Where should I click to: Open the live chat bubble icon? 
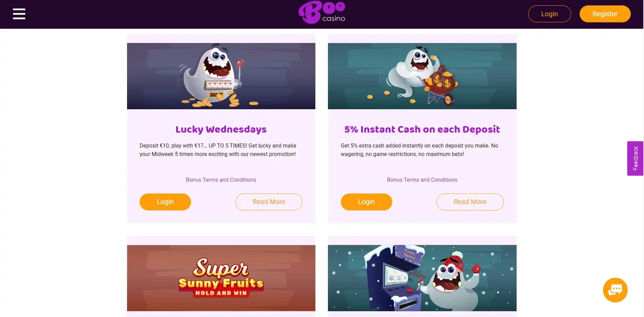[x=615, y=290]
